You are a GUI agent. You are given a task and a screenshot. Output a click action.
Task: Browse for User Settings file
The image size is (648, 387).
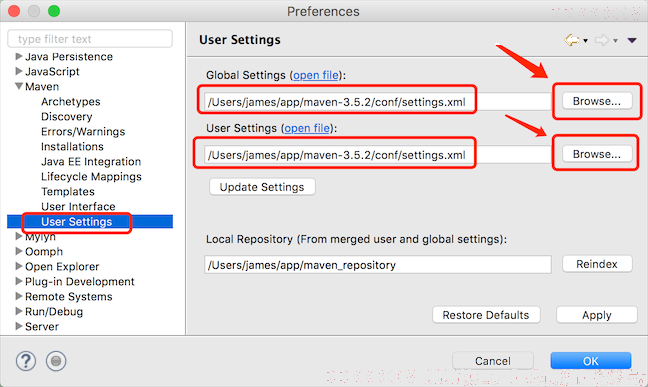coord(597,154)
